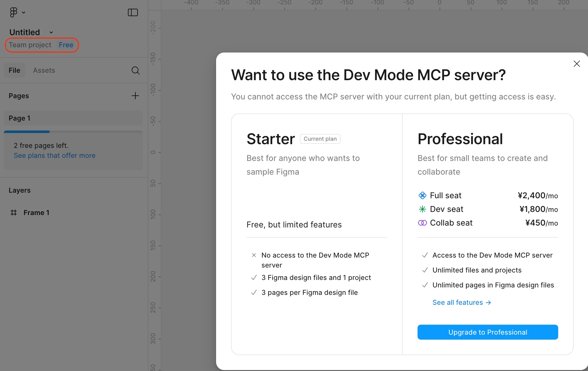The width and height of the screenshot is (588, 371).
Task: Click the arrow icon after See all features
Action: tap(488, 303)
